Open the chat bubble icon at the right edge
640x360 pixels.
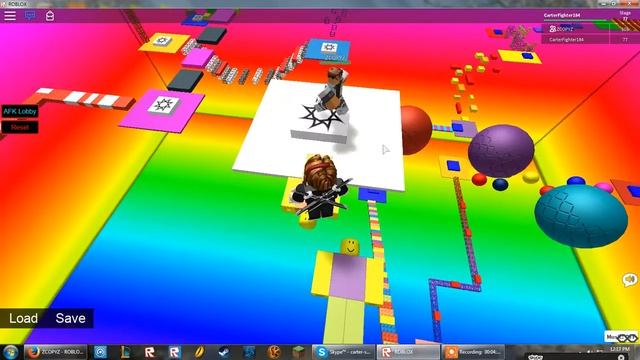pyautogui.click(x=629, y=280)
